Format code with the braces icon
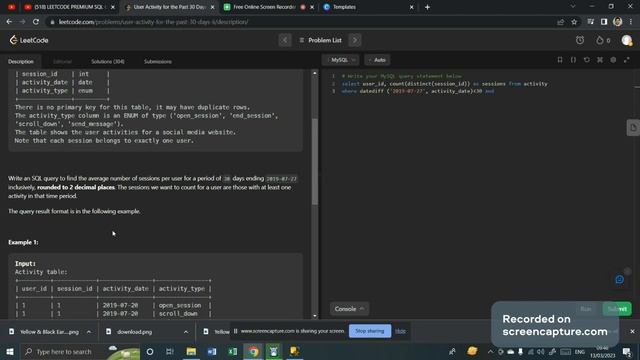 [x=573, y=60]
